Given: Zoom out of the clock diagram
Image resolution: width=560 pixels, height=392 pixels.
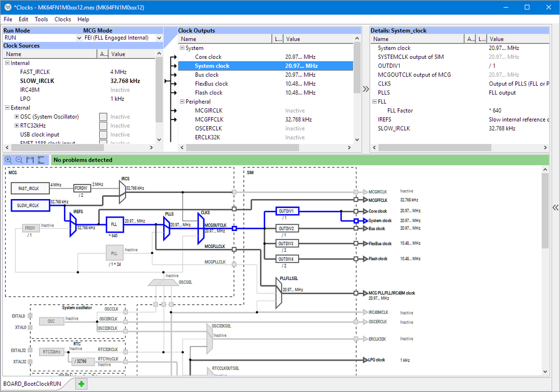Looking at the screenshot, I should [19, 160].
